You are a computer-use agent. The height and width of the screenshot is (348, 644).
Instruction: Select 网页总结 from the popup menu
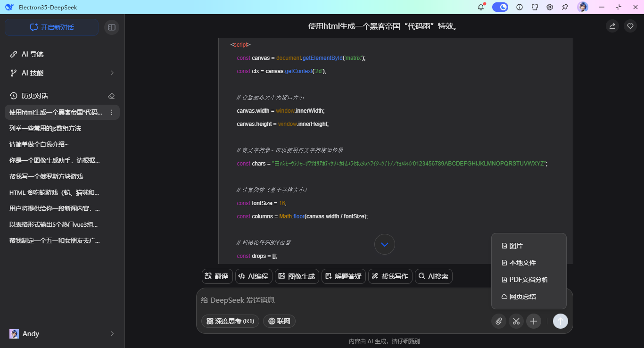[x=528, y=297]
